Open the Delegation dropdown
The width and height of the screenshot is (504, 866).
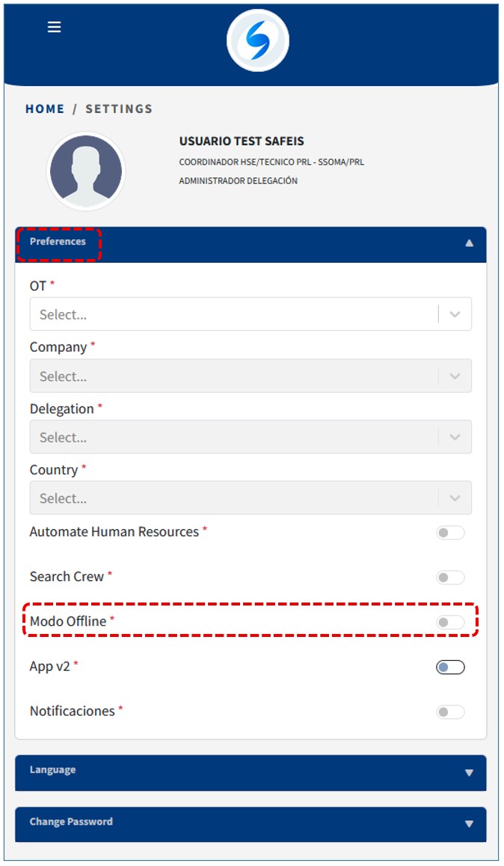250,436
